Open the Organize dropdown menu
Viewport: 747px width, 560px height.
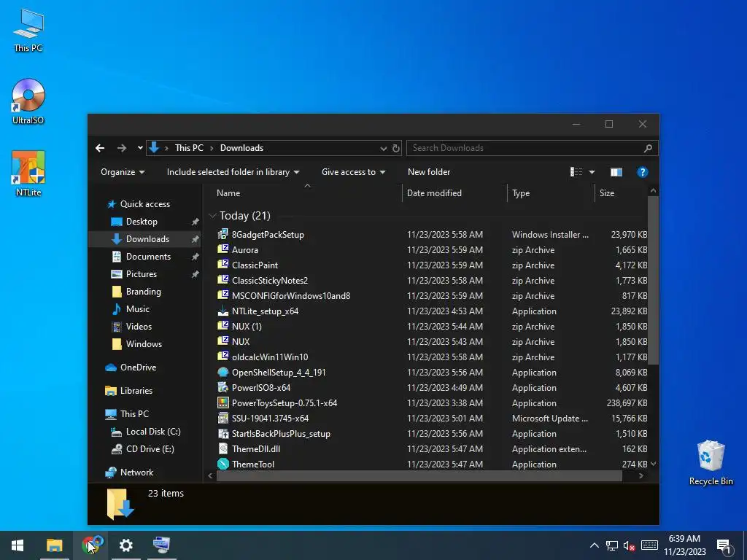[123, 172]
